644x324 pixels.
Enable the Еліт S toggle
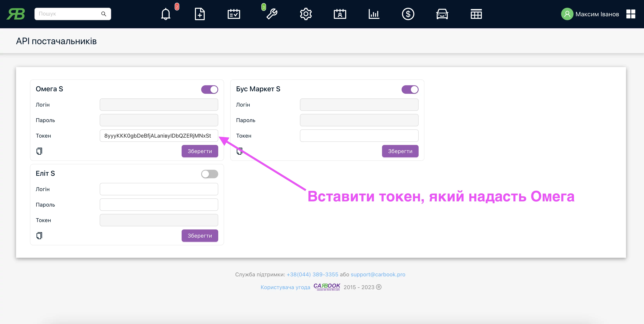210,174
